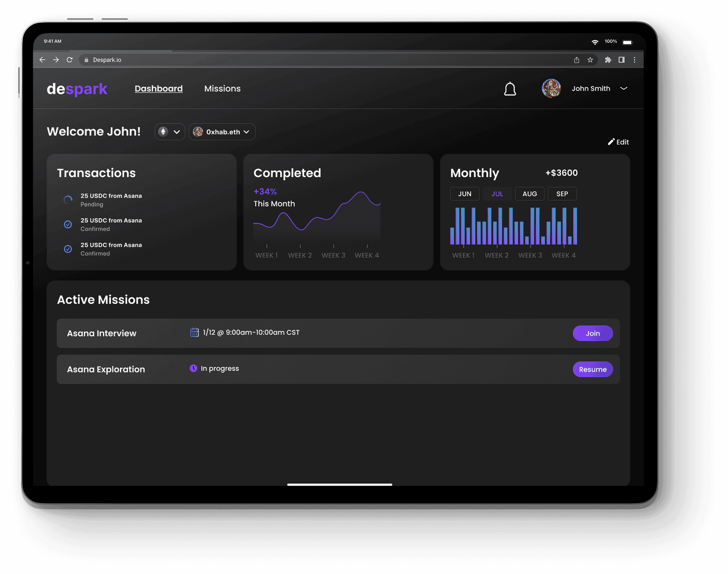The width and height of the screenshot is (728, 574).
Task: Click the browser back arrow
Action: 42,60
